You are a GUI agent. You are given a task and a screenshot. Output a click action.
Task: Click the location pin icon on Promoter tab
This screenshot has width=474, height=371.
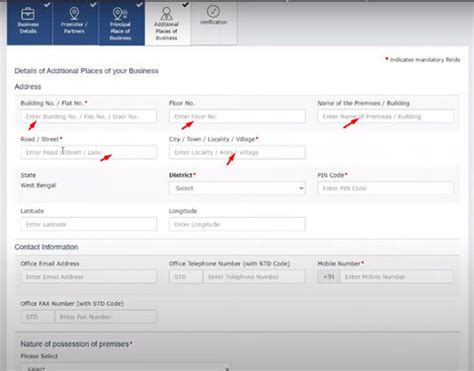74,13
